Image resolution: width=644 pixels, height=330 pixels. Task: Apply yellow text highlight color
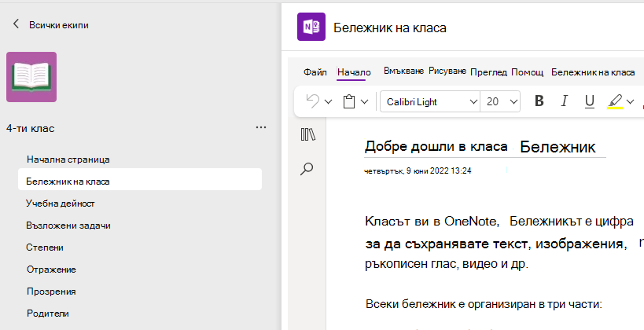615,101
